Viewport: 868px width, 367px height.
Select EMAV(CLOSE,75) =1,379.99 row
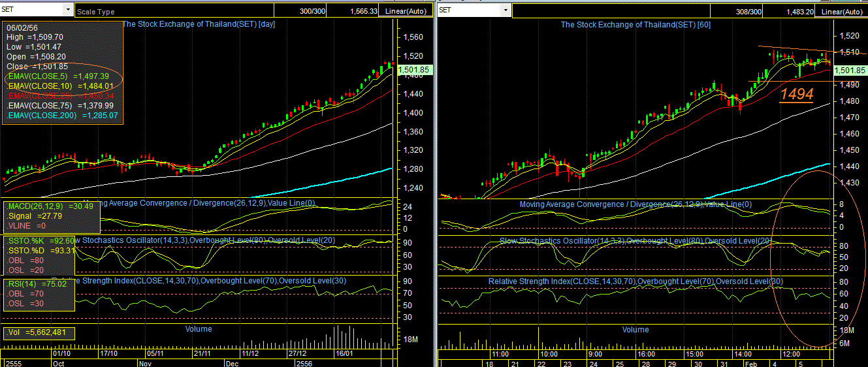click(x=60, y=105)
